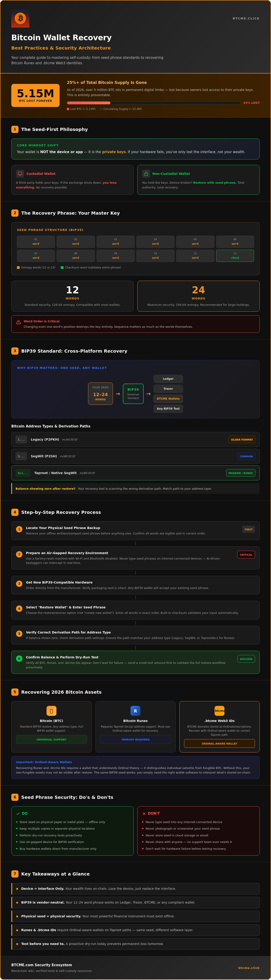This screenshot has width=271, height=980.
Task: Click the 25% lost supply progress bar
Action: (154, 103)
